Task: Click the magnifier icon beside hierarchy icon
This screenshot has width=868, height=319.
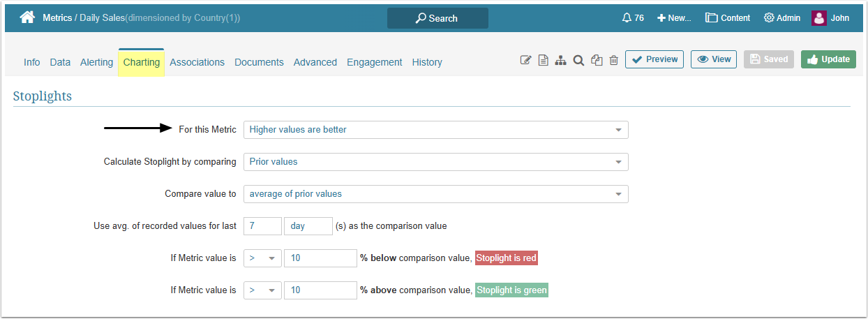Action: 578,61
